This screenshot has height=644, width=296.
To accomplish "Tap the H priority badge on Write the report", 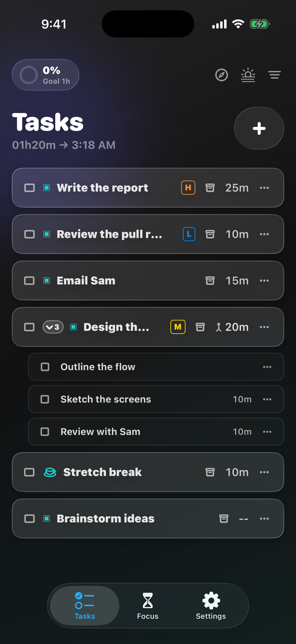I will (x=188, y=187).
